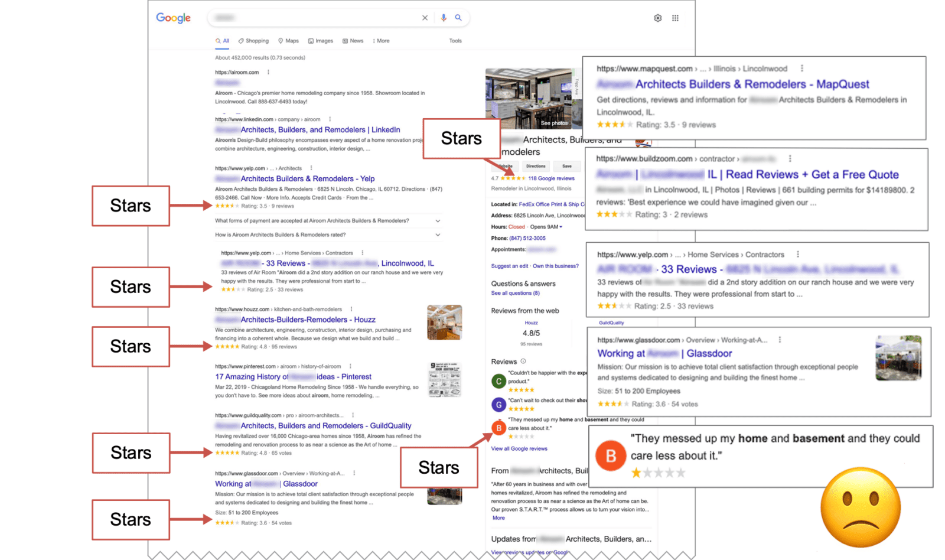The height and width of the screenshot is (560, 945).
Task: Switch to the Maps tab
Action: 288,41
